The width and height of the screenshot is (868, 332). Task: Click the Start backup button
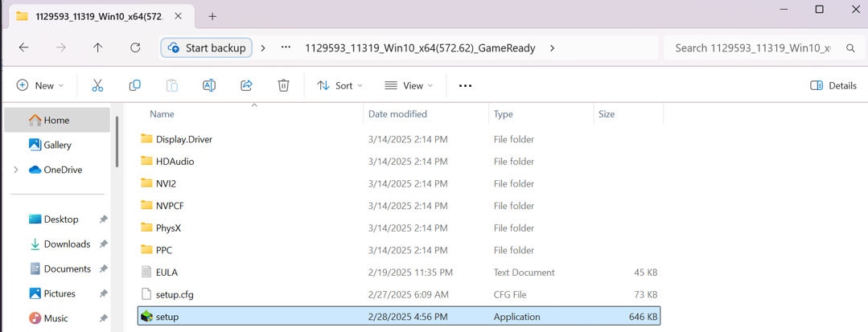(x=207, y=48)
